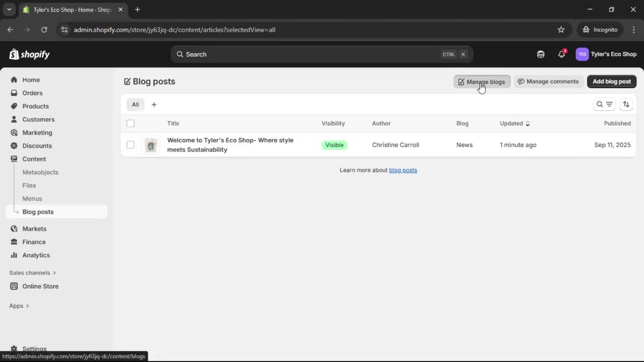Switch to the All tab
This screenshot has width=644, height=362.
[x=135, y=104]
